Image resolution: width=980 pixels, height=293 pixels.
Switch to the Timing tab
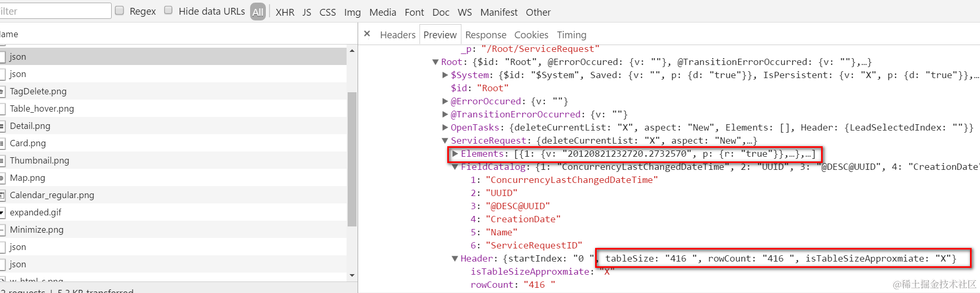(572, 35)
